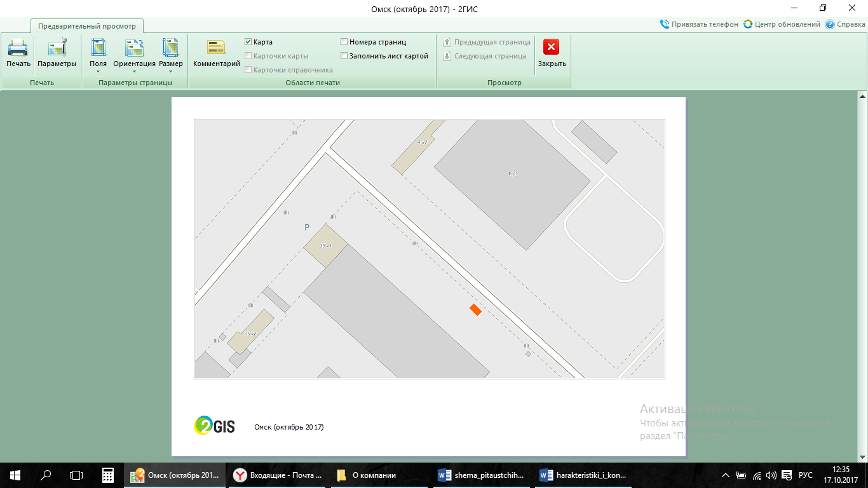Click РУС language indicator in tray
This screenshot has width=868, height=488.
click(x=805, y=475)
